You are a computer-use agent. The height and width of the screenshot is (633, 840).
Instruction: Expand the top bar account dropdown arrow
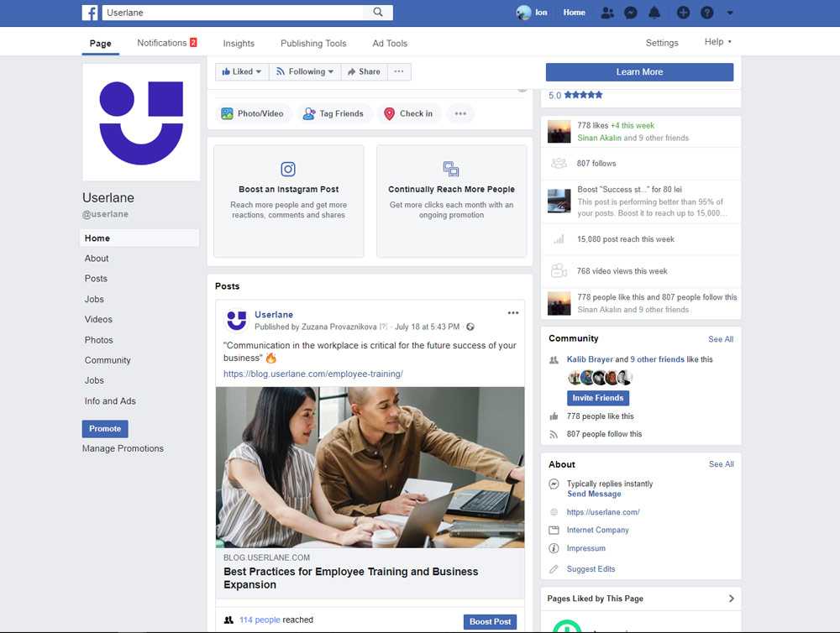point(730,13)
